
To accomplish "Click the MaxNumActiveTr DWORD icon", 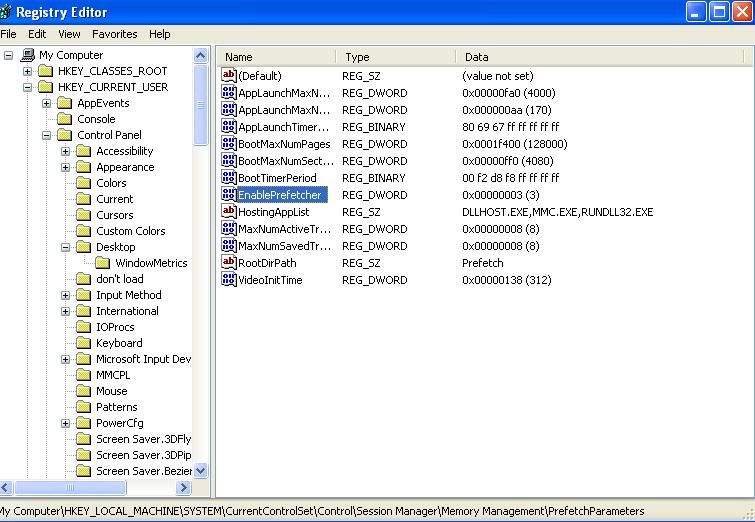I will (229, 228).
